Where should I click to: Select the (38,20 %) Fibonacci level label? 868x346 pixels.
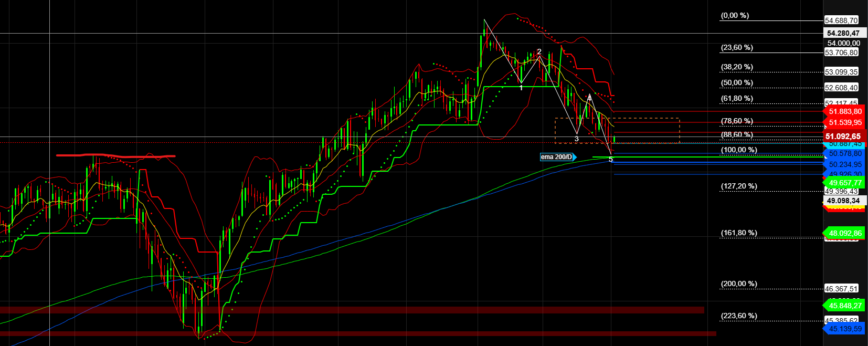click(x=737, y=67)
